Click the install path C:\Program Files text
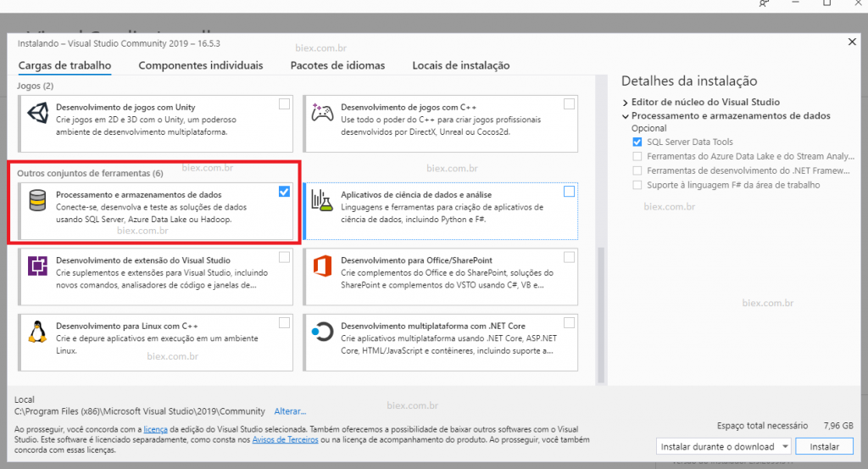868x469 pixels. 140,411
